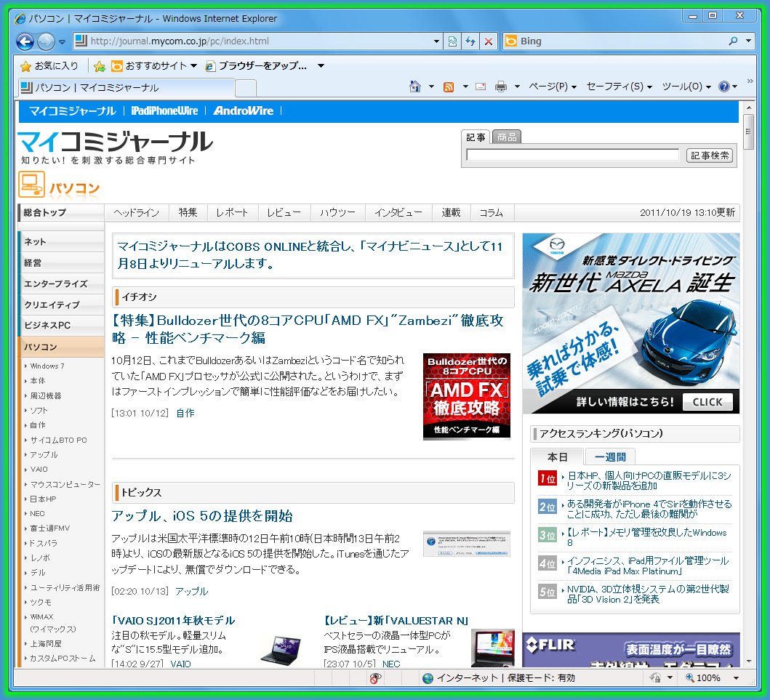The height and width of the screenshot is (700, 770).
Task: Select the 一週間 ranking tab
Action: click(x=610, y=457)
